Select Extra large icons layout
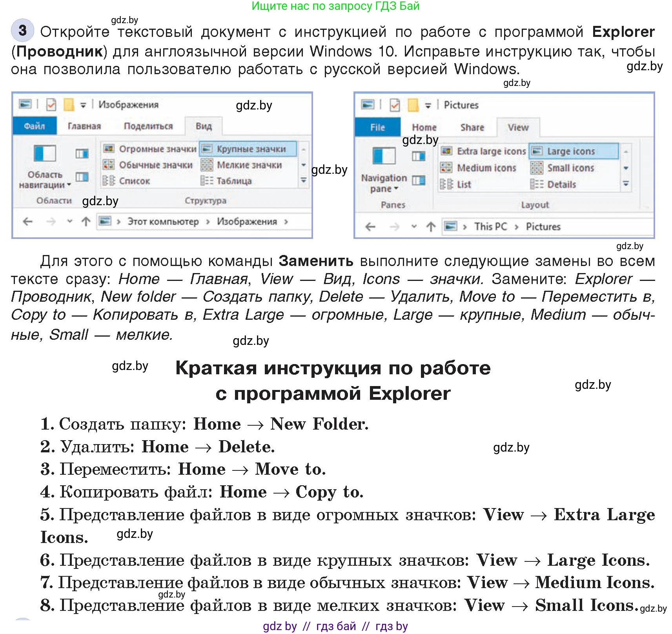 click(x=484, y=151)
